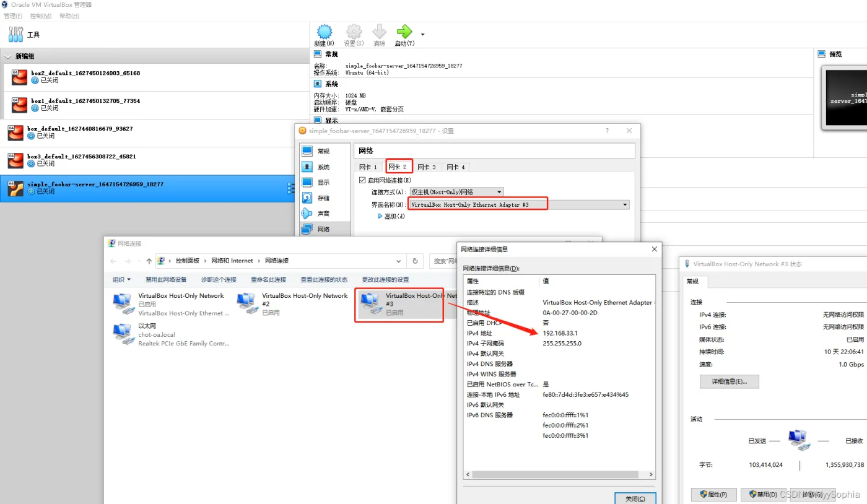Viewport: 867px width, 504px height.
Task: Select the 常规 tab in status window
Action: click(x=692, y=282)
